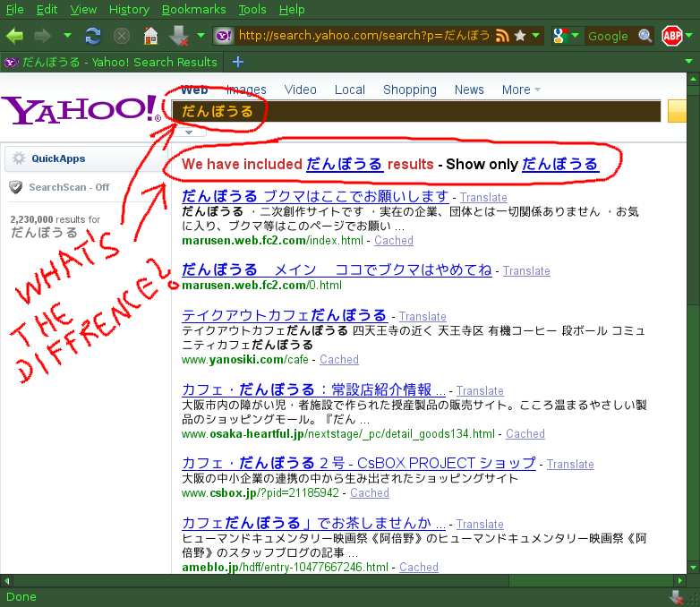Click the browser Back arrow button
This screenshot has height=607, width=700.
15,36
